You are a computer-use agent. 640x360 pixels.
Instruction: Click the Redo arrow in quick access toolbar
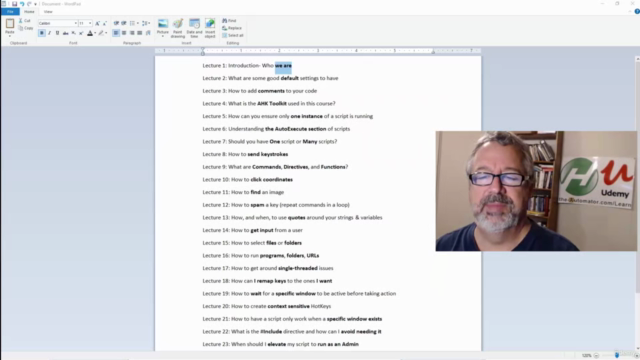29,4
